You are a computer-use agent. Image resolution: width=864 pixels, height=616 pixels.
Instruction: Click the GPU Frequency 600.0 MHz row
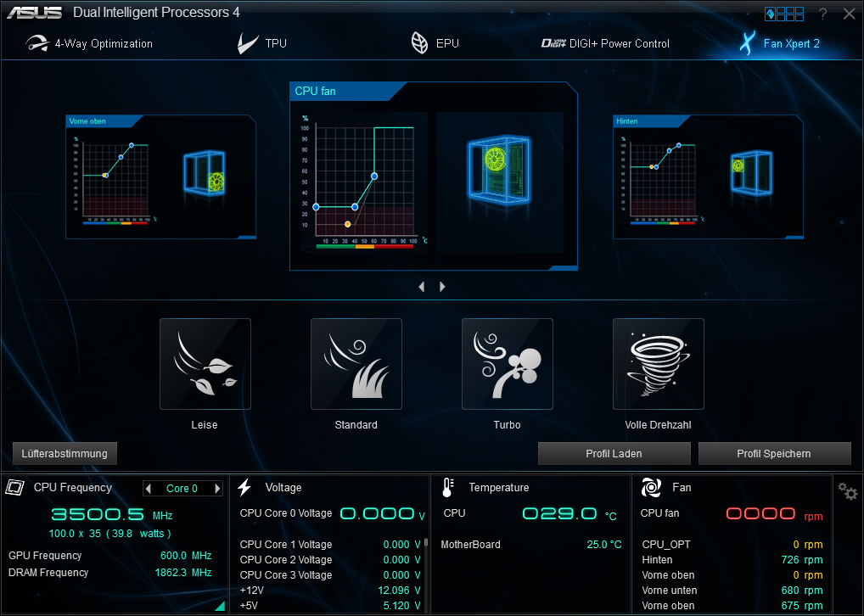point(110,556)
